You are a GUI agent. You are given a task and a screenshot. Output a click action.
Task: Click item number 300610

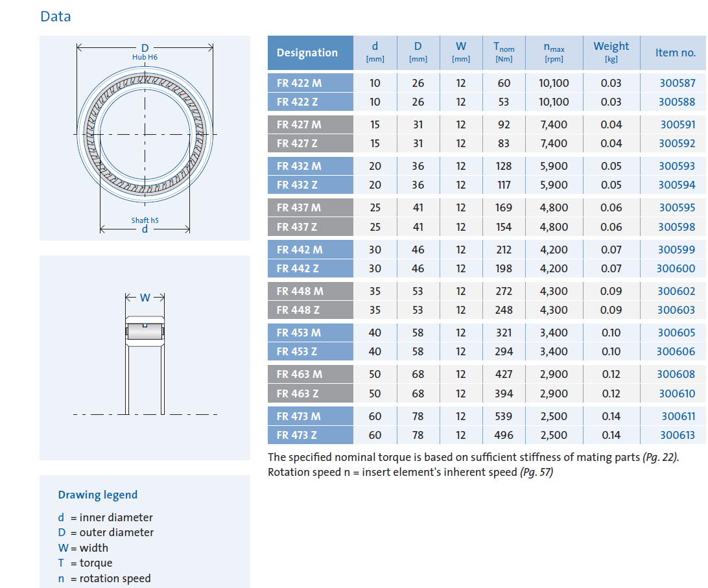pos(677,394)
